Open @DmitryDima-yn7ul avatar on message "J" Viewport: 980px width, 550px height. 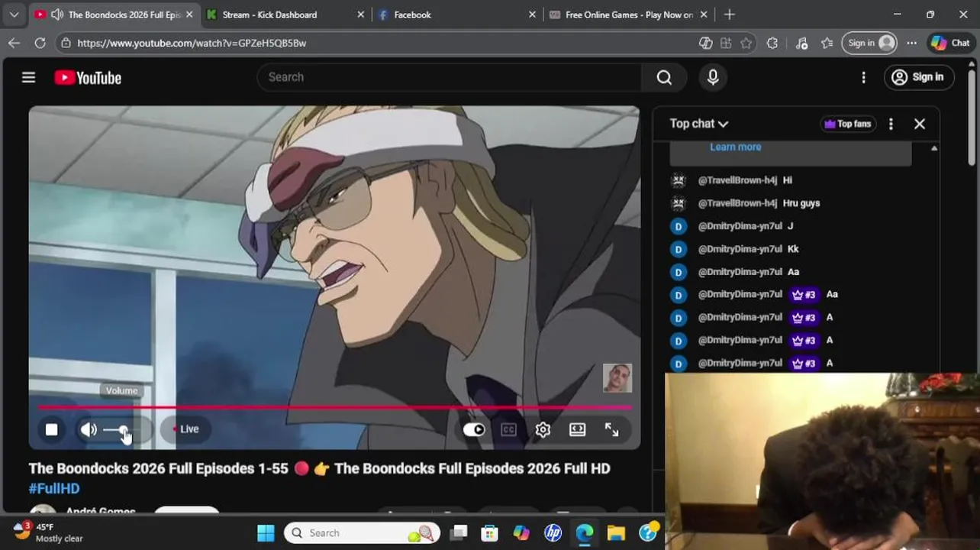[x=679, y=226]
